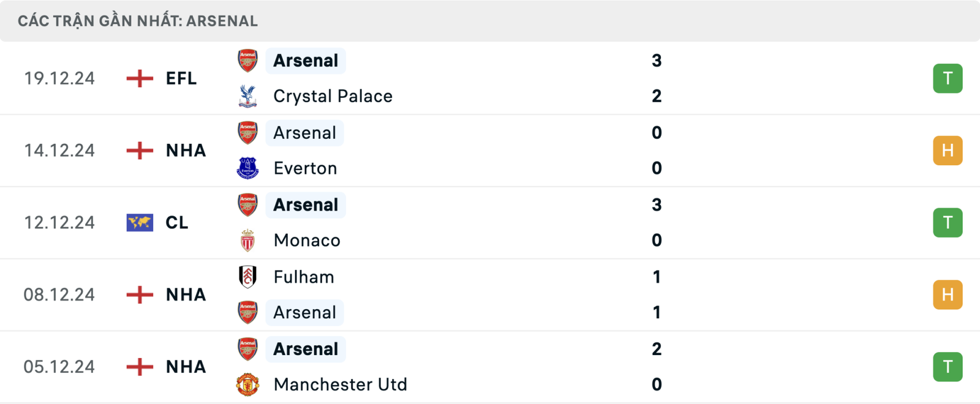Click green T badge for Manchester Utd match
The height and width of the screenshot is (404, 980).
(948, 367)
